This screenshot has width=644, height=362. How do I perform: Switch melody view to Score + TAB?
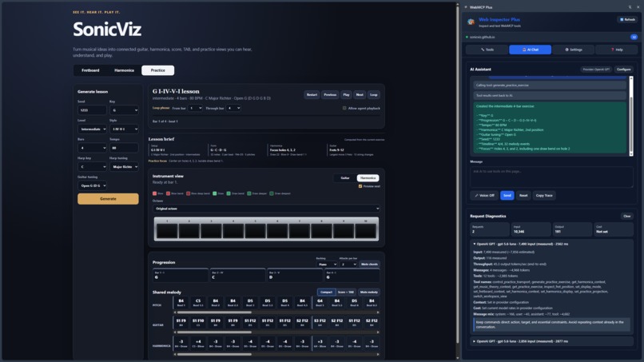pyautogui.click(x=346, y=292)
